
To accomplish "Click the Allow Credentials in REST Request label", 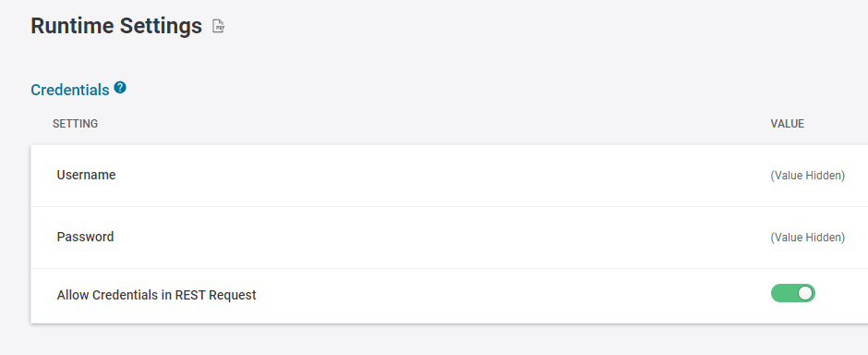I will (157, 295).
